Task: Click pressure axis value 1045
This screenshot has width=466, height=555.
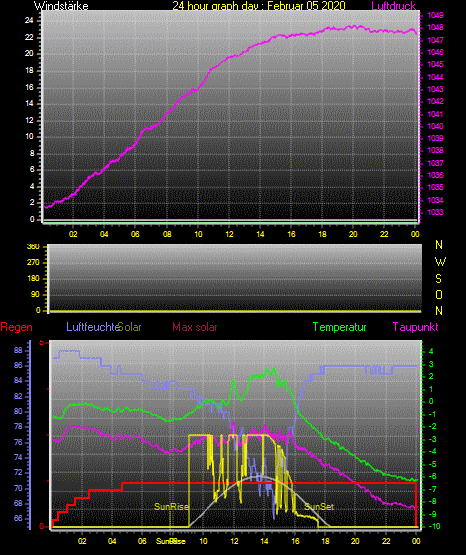Action: pos(435,64)
